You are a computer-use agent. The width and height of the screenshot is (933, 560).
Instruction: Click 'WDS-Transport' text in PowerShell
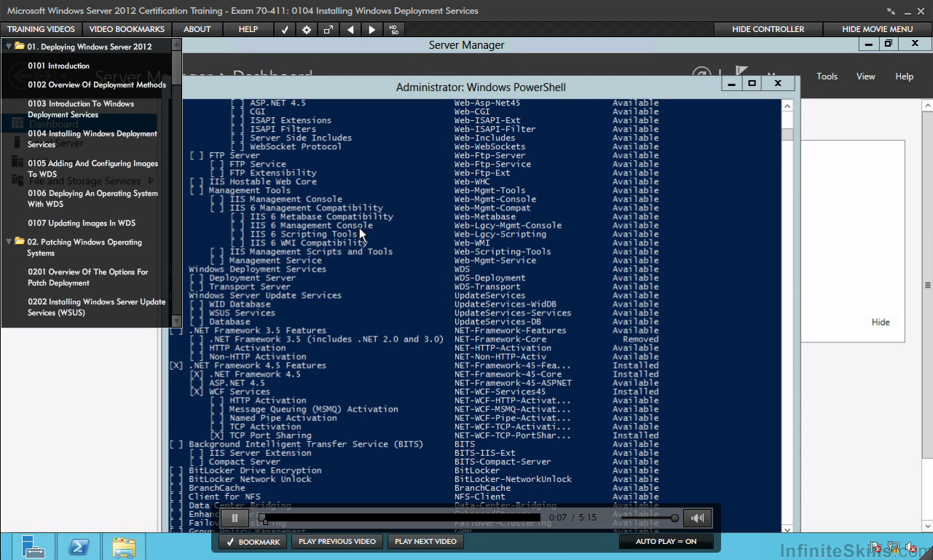point(488,286)
